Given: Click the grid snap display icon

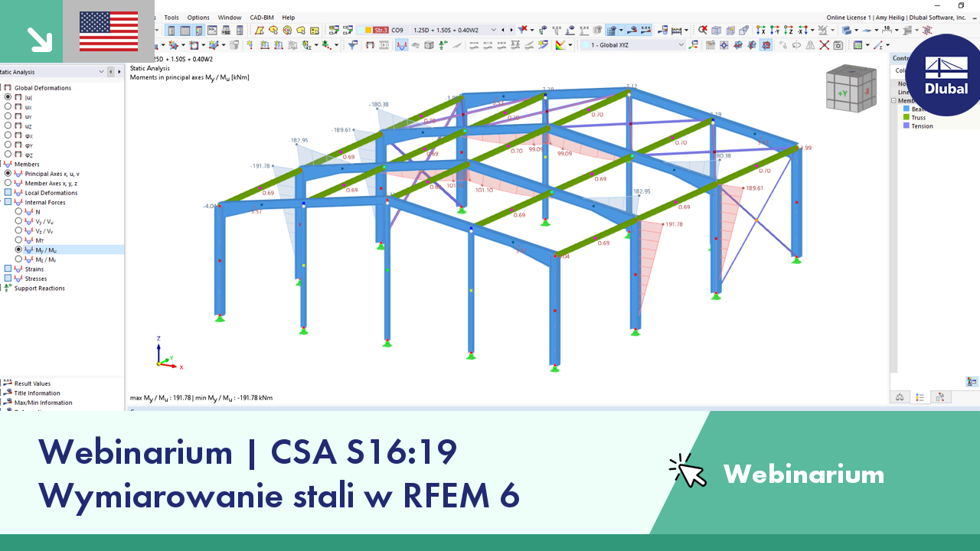Looking at the screenshot, I should [x=710, y=45].
